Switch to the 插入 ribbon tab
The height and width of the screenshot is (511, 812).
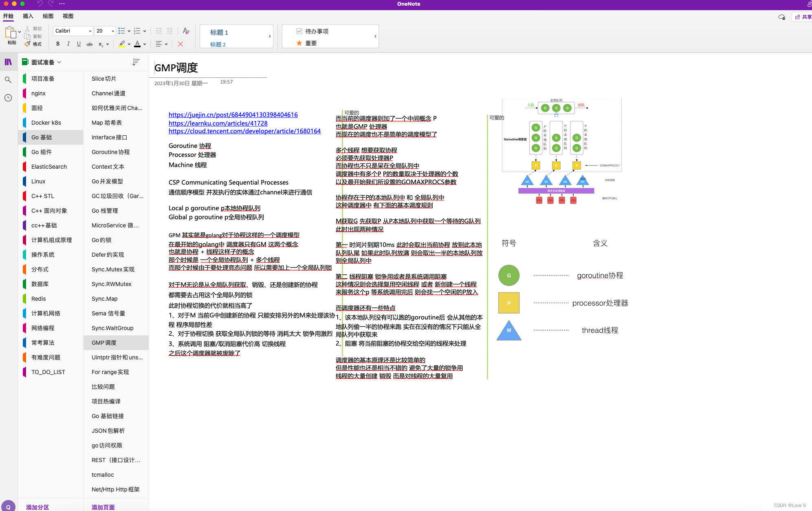(28, 16)
